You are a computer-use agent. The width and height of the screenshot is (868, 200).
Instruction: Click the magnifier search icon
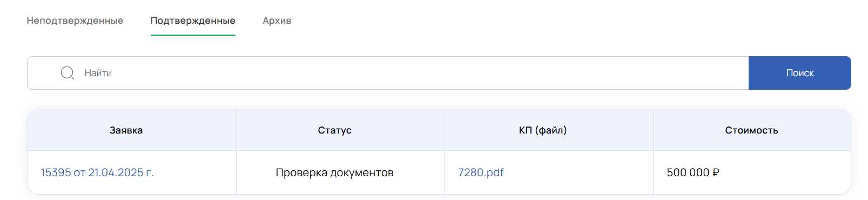coord(68,73)
